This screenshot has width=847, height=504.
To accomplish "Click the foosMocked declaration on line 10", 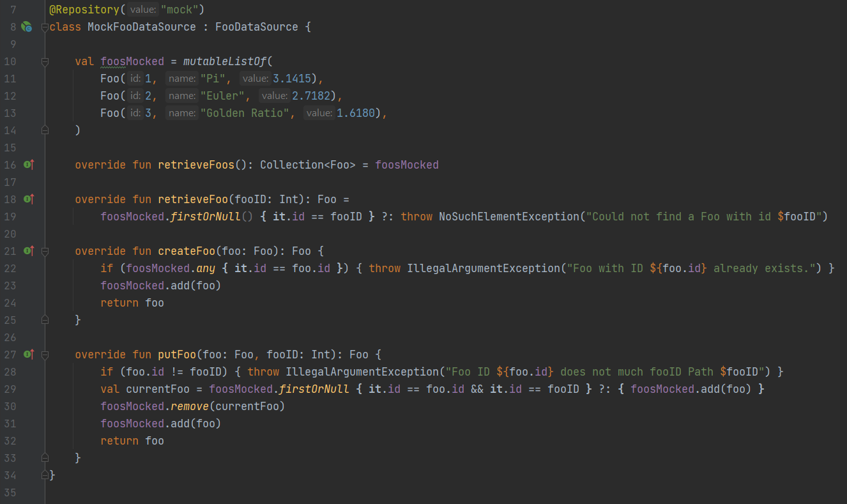I will [132, 61].
